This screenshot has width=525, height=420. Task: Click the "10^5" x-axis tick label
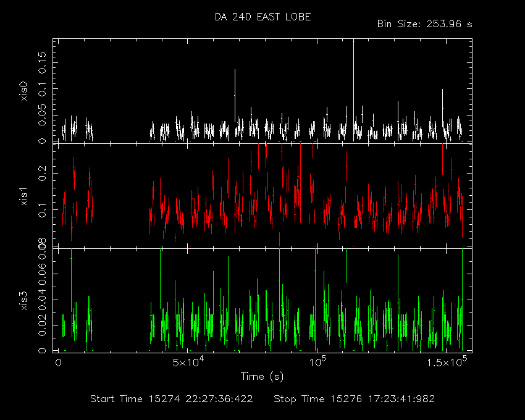(317, 362)
